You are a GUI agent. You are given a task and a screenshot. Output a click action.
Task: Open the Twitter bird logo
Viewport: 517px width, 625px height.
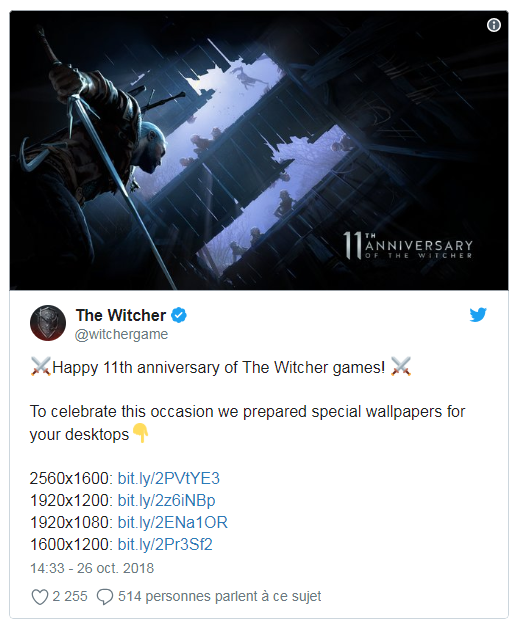pyautogui.click(x=478, y=314)
